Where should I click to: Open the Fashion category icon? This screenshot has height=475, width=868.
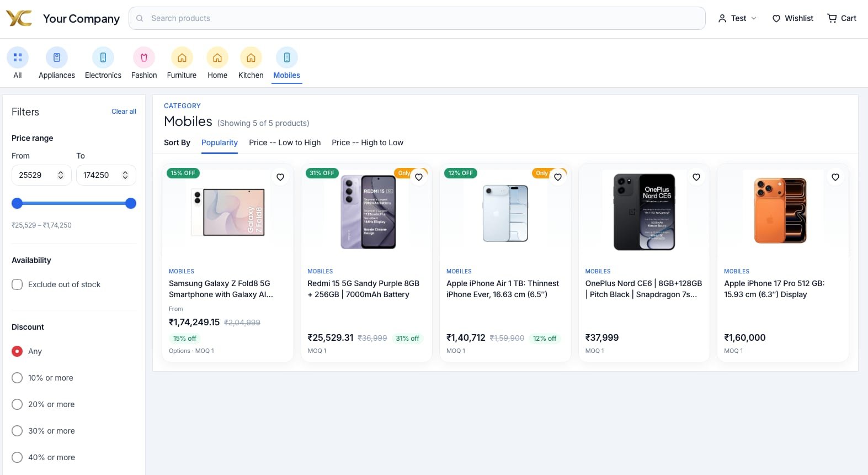144,57
